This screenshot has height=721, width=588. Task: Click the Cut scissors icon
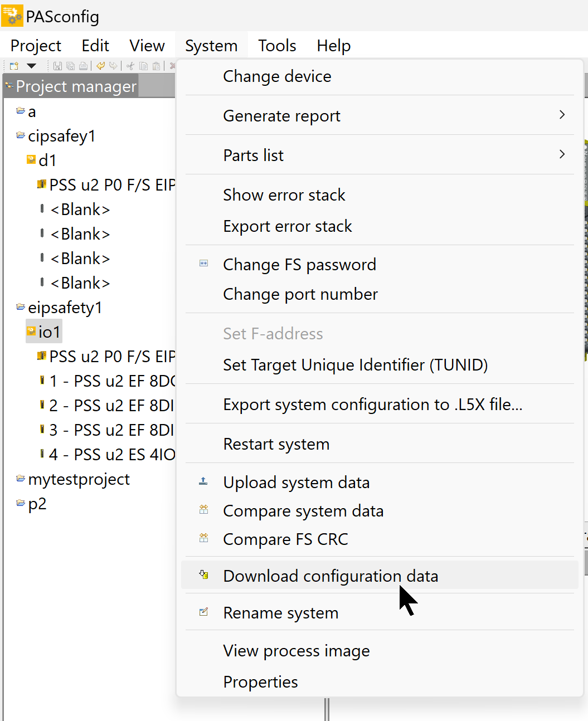point(130,66)
